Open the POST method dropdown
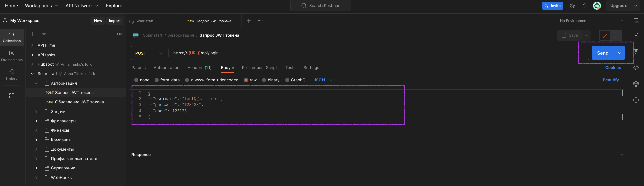Viewport: 644px width, 186px height. pos(149,53)
